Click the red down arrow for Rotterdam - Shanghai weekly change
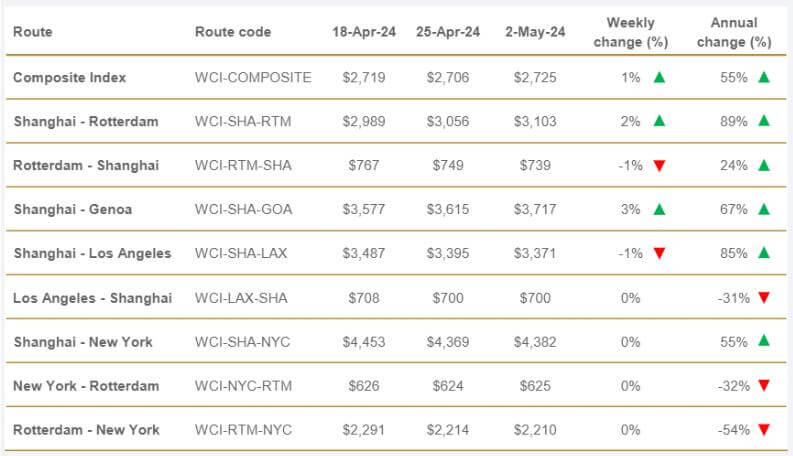This screenshot has width=793, height=456. [x=659, y=165]
